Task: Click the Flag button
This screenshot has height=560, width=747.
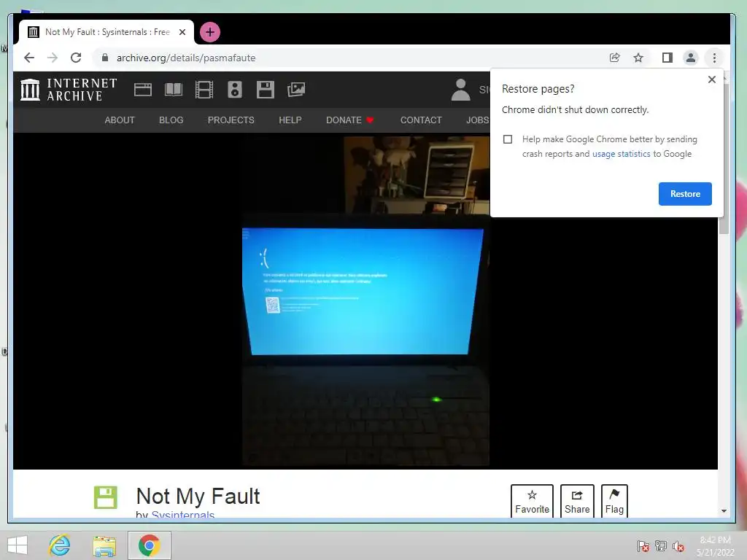Action: tap(614, 500)
